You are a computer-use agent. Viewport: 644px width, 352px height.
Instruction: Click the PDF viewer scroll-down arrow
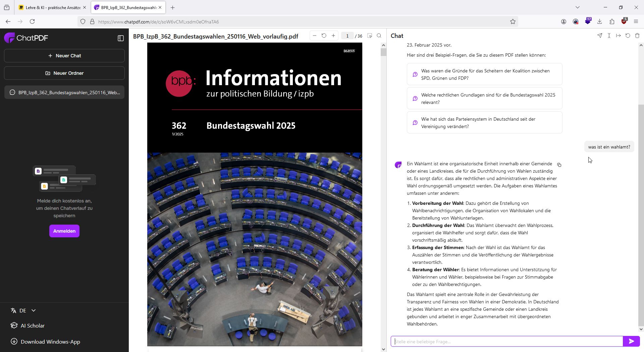383,349
